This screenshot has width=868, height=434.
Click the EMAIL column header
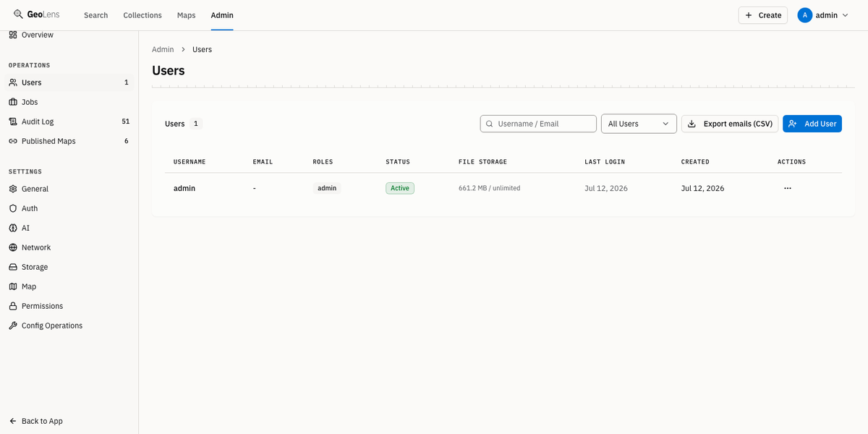coord(263,162)
